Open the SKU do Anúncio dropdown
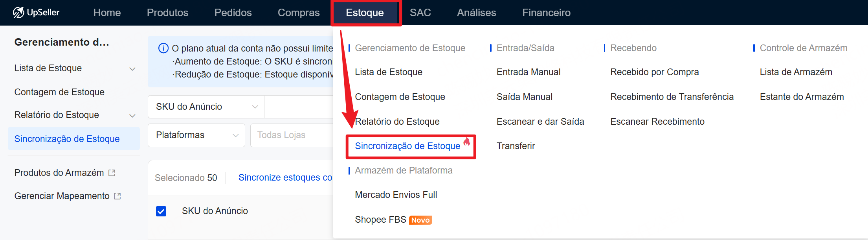 tap(206, 107)
